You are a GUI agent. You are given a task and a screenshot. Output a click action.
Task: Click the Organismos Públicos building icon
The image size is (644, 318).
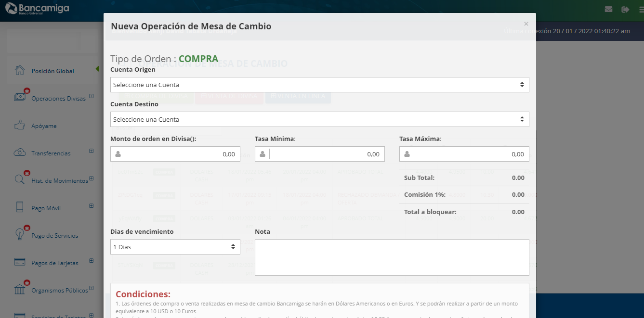pos(20,290)
